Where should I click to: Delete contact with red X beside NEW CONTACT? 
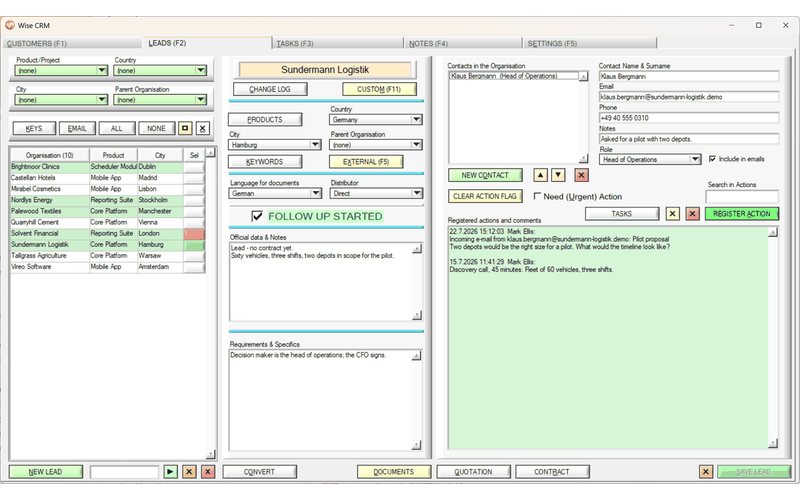(581, 175)
